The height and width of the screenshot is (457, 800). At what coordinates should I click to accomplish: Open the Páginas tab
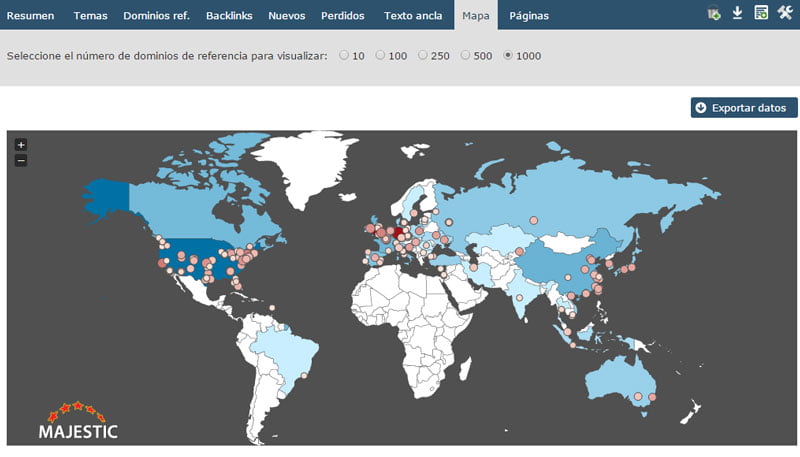coord(529,15)
